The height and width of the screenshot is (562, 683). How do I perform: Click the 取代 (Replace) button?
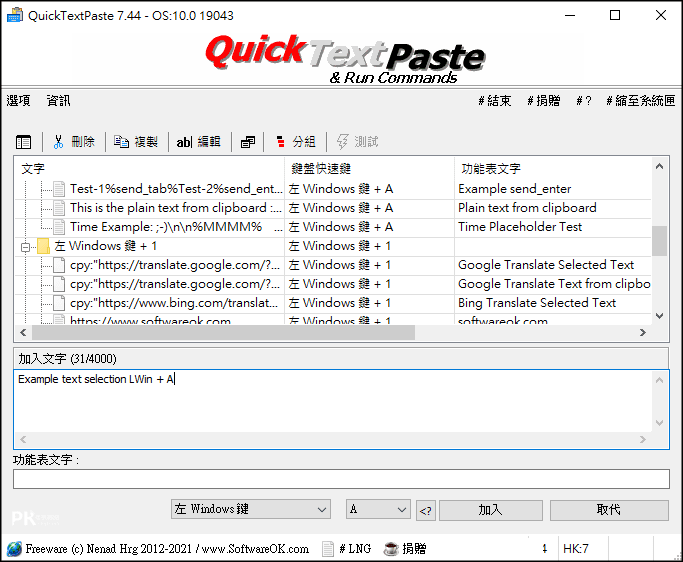tap(609, 510)
